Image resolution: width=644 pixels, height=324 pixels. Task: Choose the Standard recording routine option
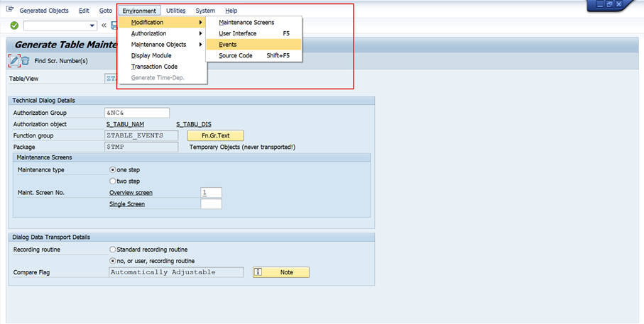click(x=113, y=250)
